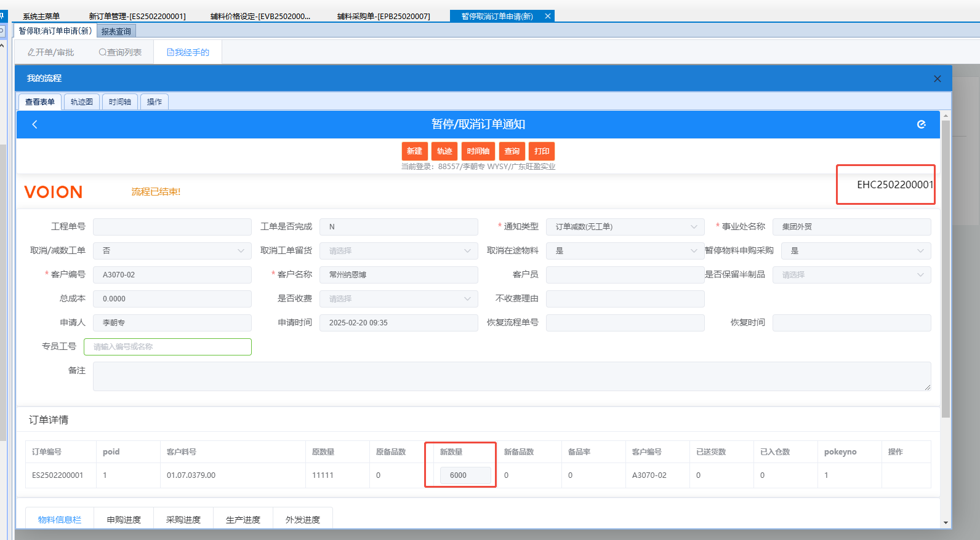
Task: Click the 总成本 field
Action: 172,299
